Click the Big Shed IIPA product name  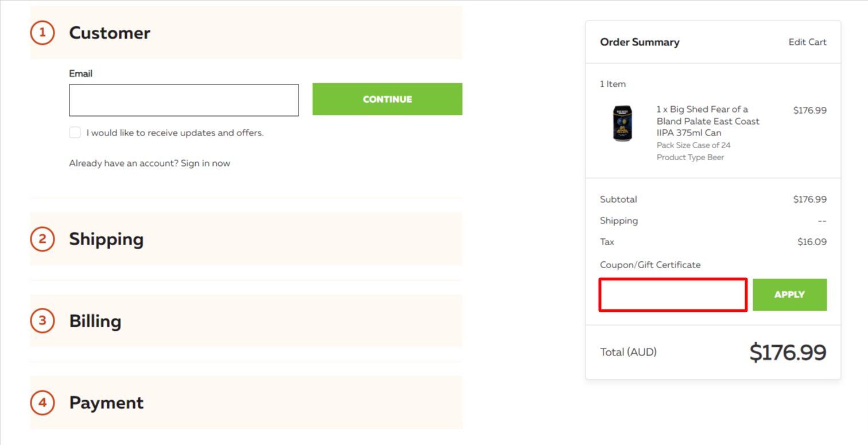(x=708, y=121)
